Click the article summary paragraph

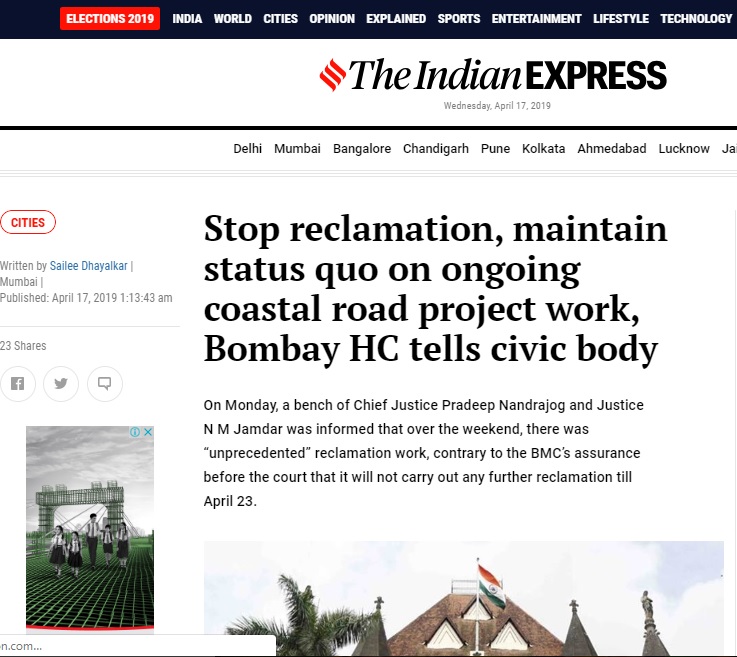coord(423,453)
